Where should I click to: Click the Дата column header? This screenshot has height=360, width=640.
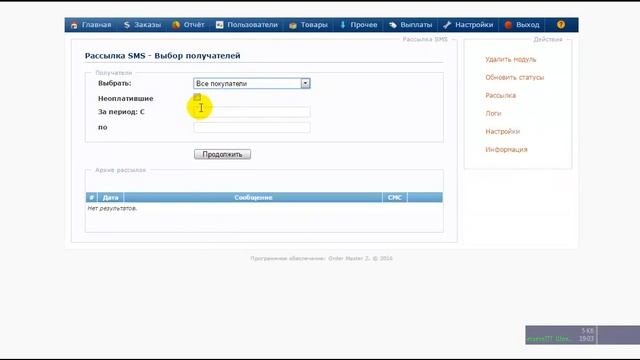111,198
